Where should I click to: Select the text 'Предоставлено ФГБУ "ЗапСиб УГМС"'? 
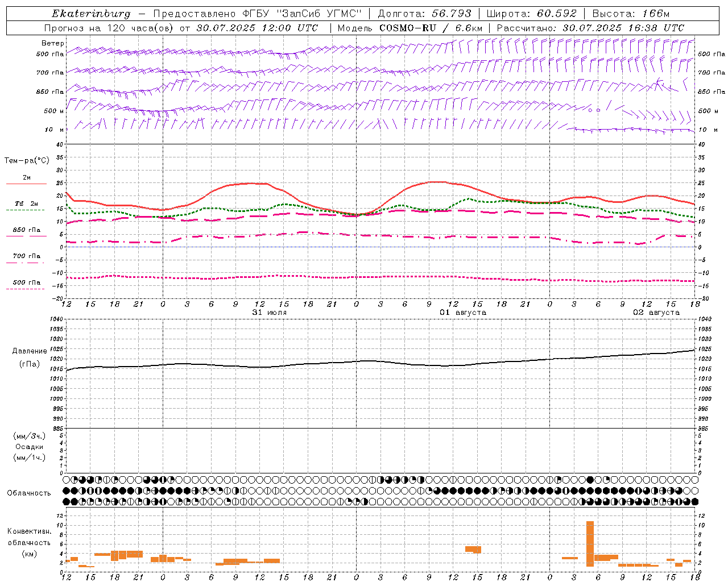(x=258, y=14)
